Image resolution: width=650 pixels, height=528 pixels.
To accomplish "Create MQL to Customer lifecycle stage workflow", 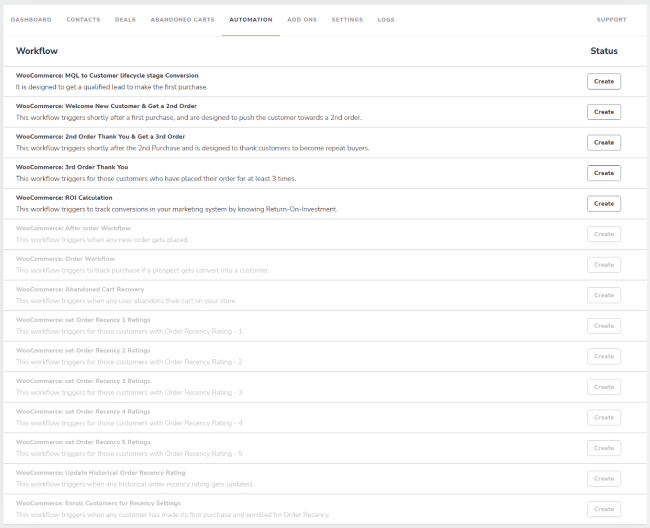I will point(604,81).
